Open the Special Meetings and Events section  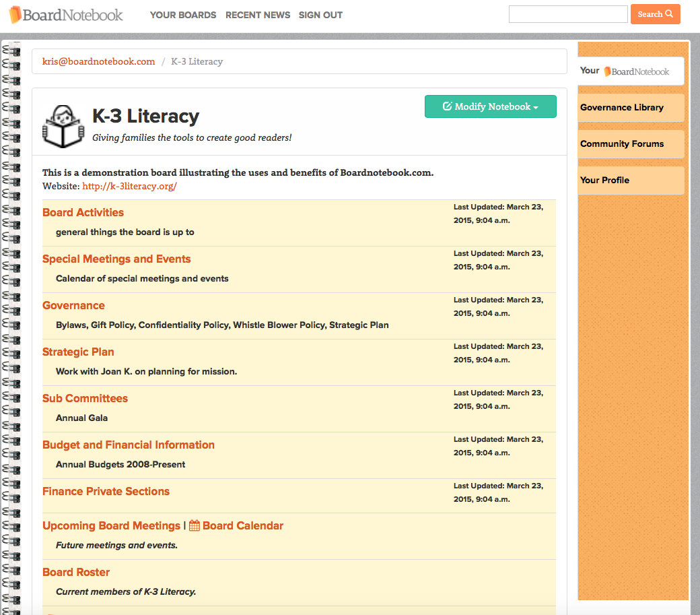(116, 259)
